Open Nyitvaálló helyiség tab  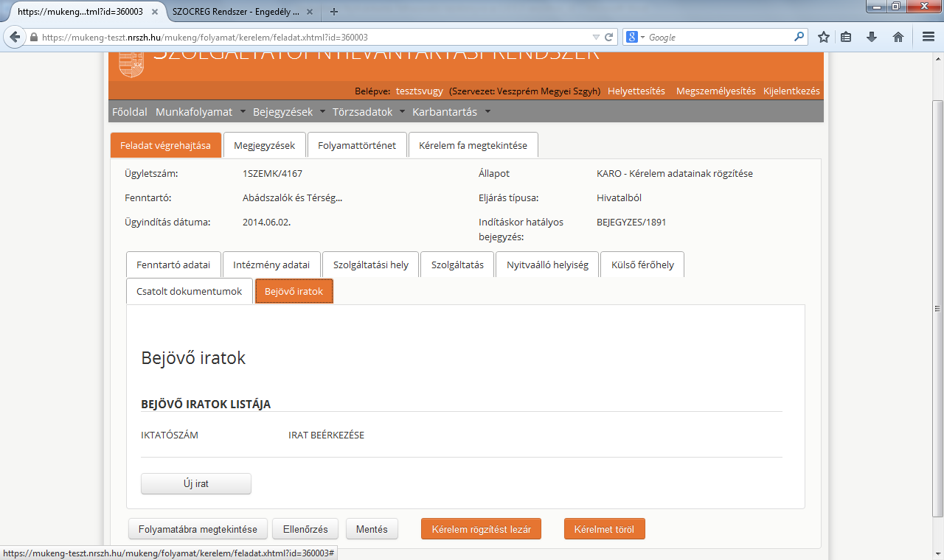pos(547,265)
